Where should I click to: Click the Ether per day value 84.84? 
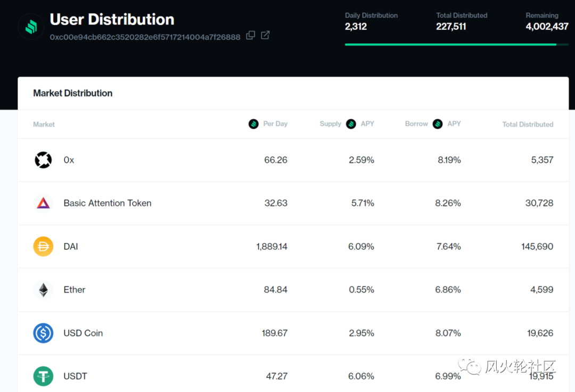(275, 290)
